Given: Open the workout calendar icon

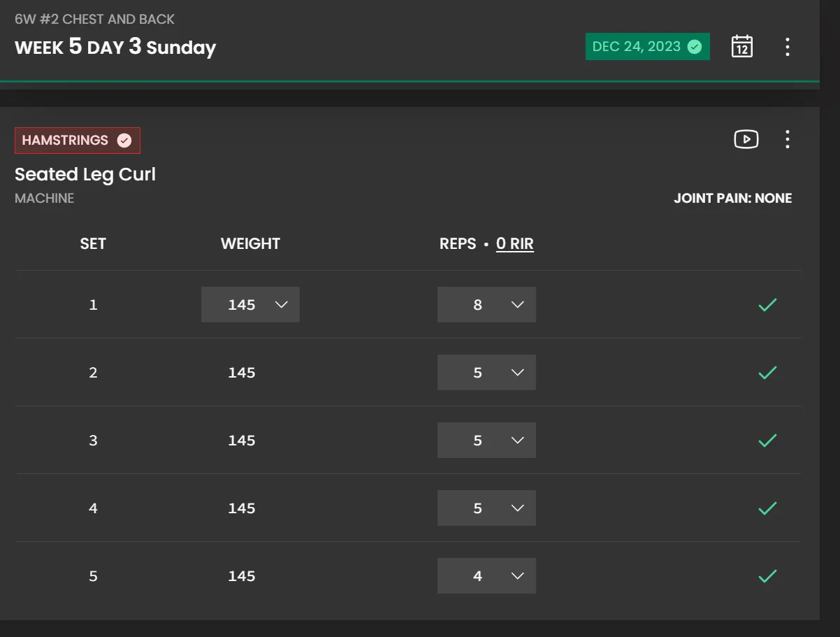Looking at the screenshot, I should point(741,47).
